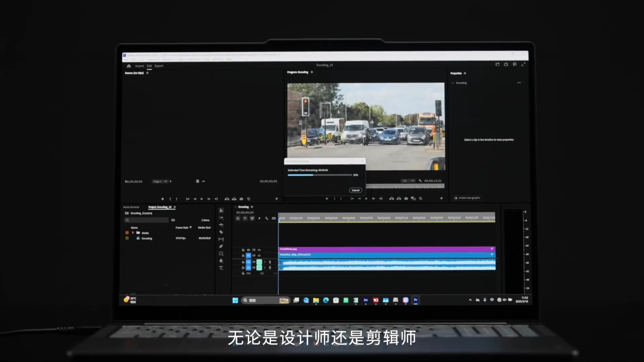Toggle V1 track output eye icon
Screen dimensions: 644x362
(259, 255)
